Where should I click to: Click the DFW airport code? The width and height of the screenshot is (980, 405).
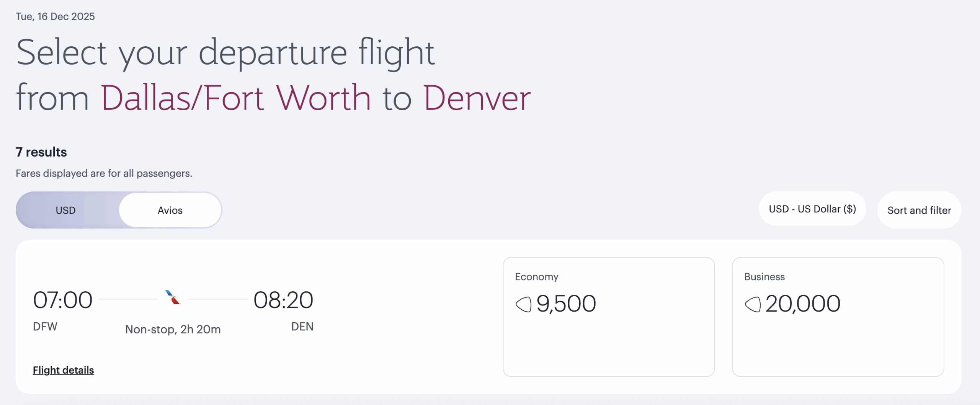[45, 327]
